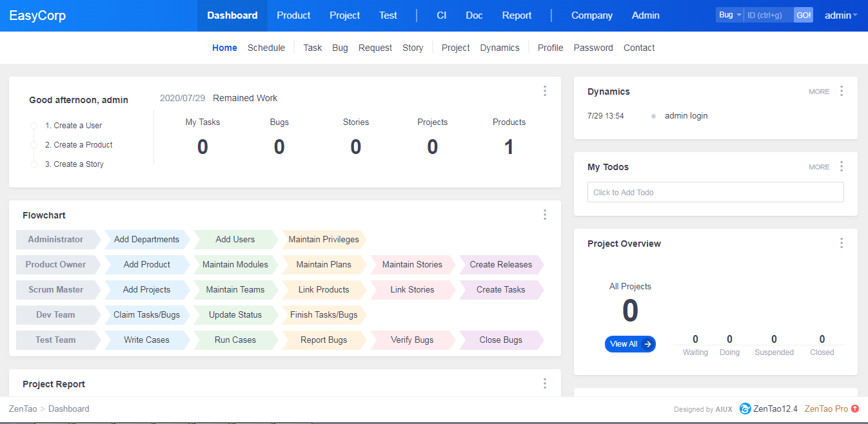
Task: Open the admin user dropdown menu
Action: point(841,15)
